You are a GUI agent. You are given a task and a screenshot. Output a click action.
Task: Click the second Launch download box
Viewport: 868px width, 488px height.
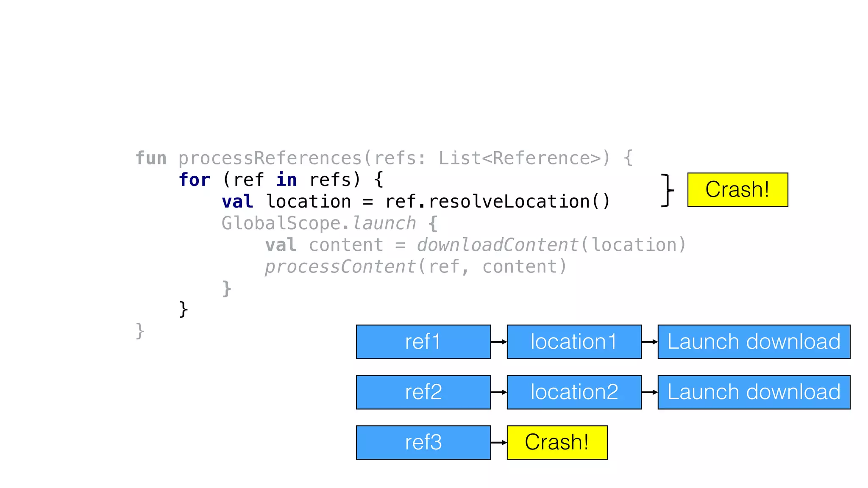click(754, 392)
